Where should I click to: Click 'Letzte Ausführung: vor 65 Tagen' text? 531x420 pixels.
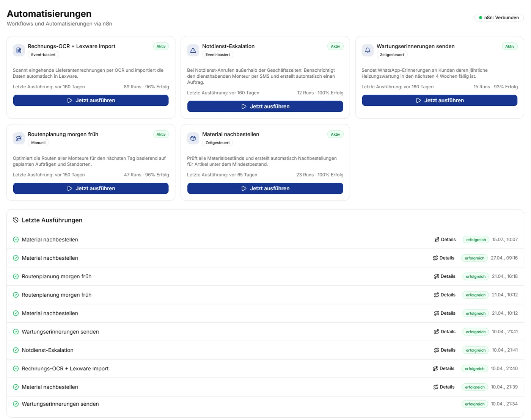222,175
